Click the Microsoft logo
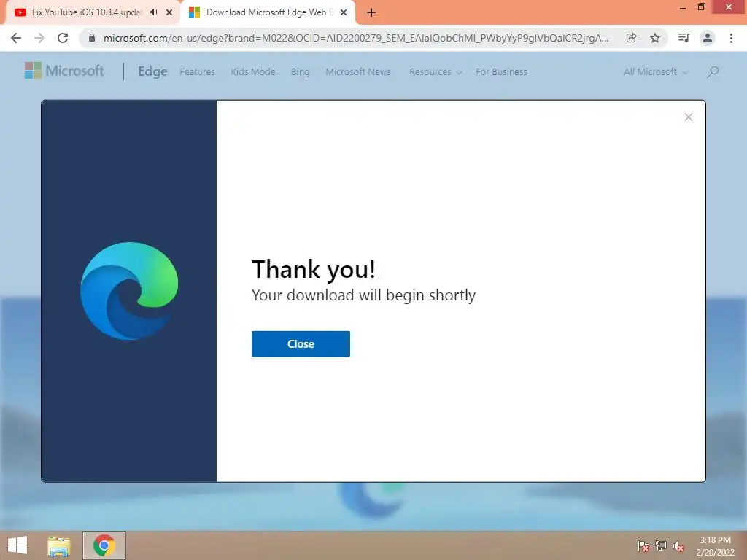 point(64,71)
